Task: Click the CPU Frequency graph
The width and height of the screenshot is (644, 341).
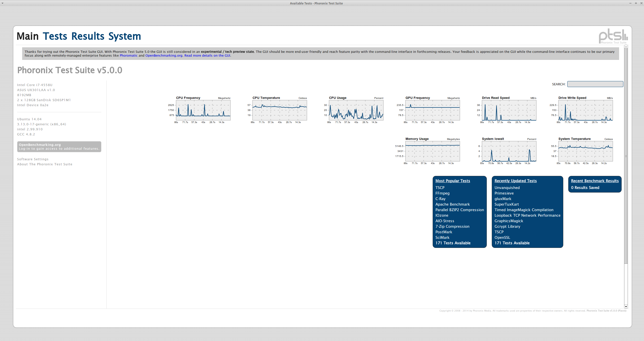Action: (x=203, y=110)
